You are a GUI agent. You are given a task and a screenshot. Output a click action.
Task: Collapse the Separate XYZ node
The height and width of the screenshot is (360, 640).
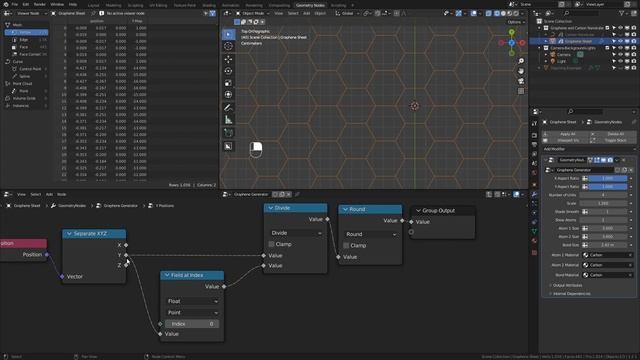pos(69,234)
